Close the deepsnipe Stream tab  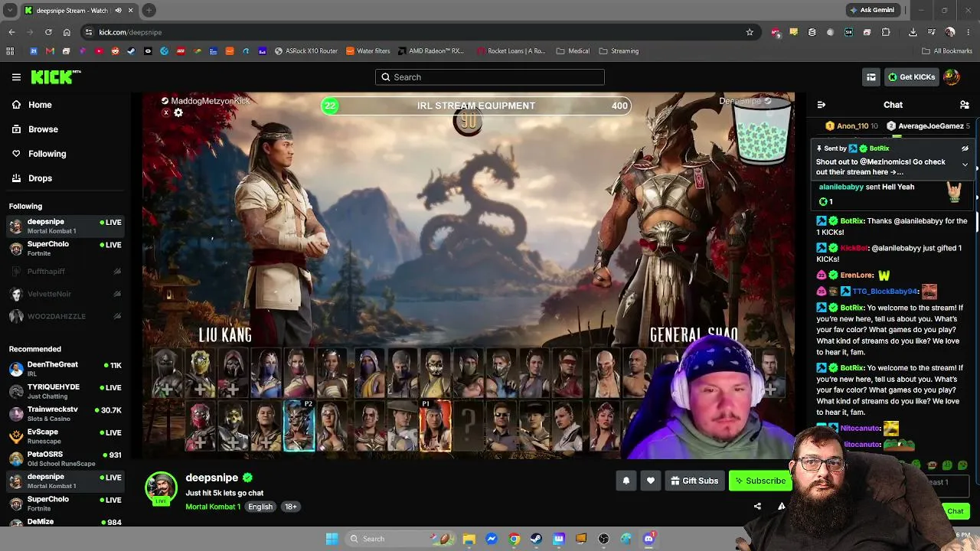(131, 11)
